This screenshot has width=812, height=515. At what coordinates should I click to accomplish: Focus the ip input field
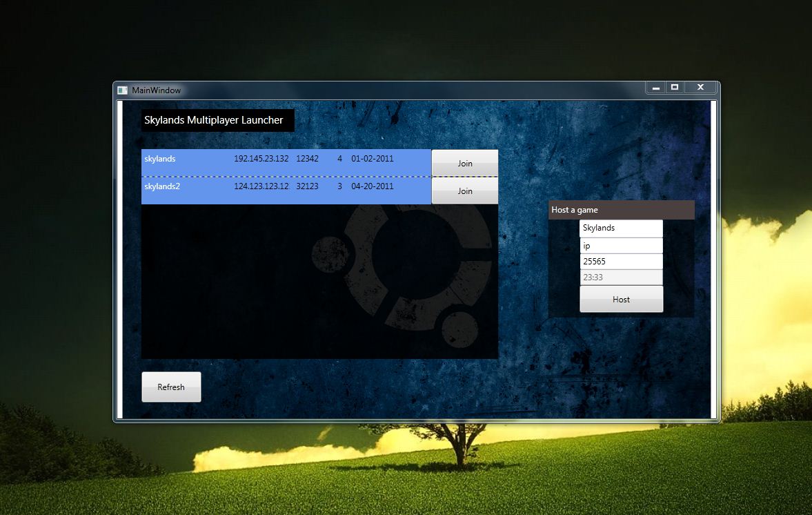click(621, 246)
